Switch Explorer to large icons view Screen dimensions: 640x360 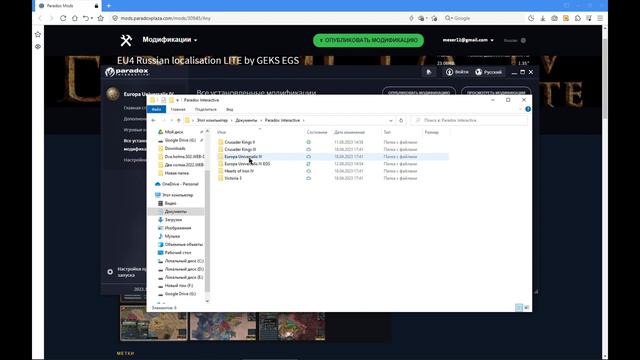click(527, 307)
